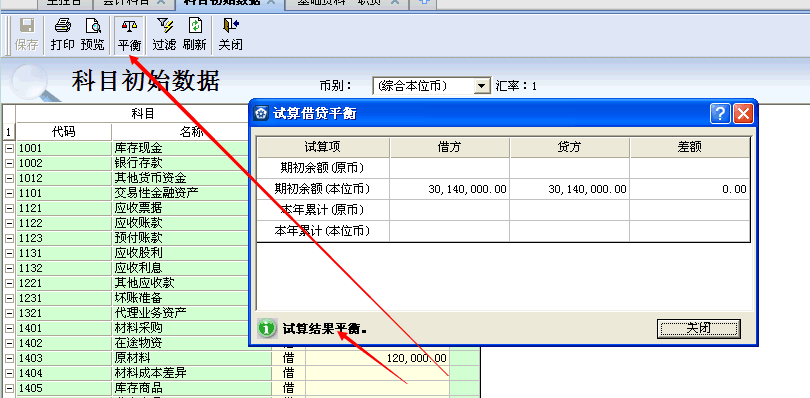Image resolution: width=810 pixels, height=398 pixels.
Task: Select the 库存现金 name cell
Action: (x=181, y=148)
